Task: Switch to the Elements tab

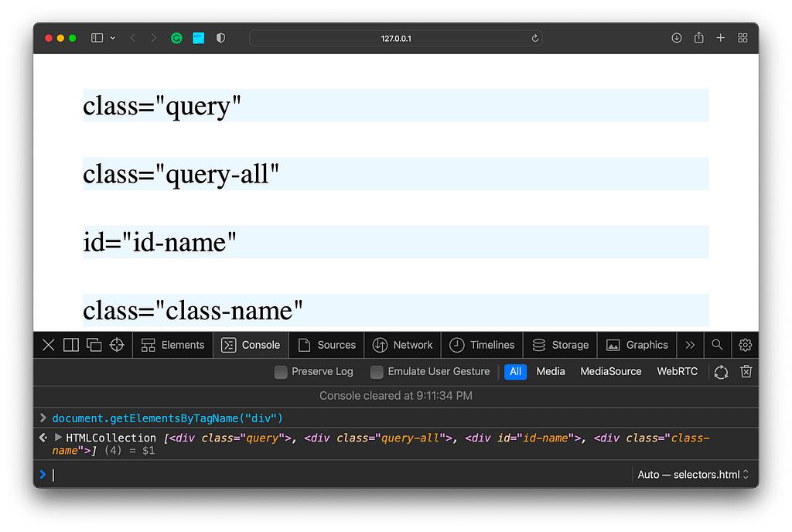Action: coord(173,345)
